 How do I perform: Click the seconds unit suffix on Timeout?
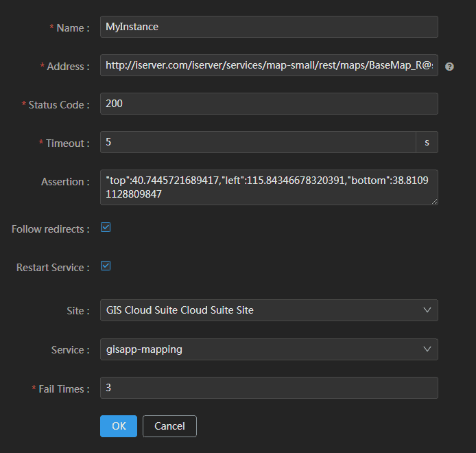427,143
